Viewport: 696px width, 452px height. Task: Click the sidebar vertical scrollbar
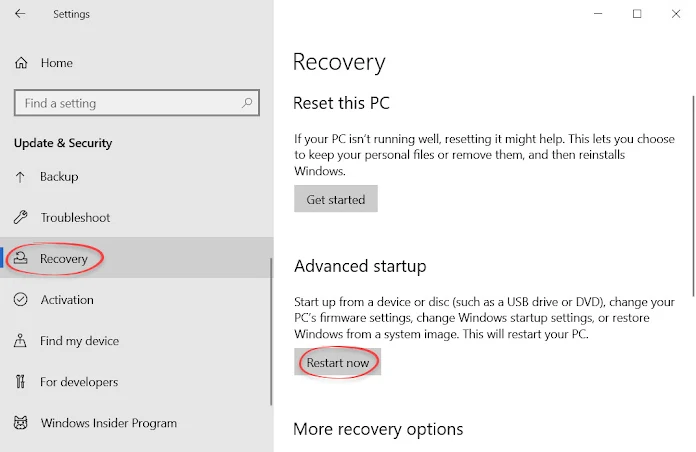pos(271,330)
